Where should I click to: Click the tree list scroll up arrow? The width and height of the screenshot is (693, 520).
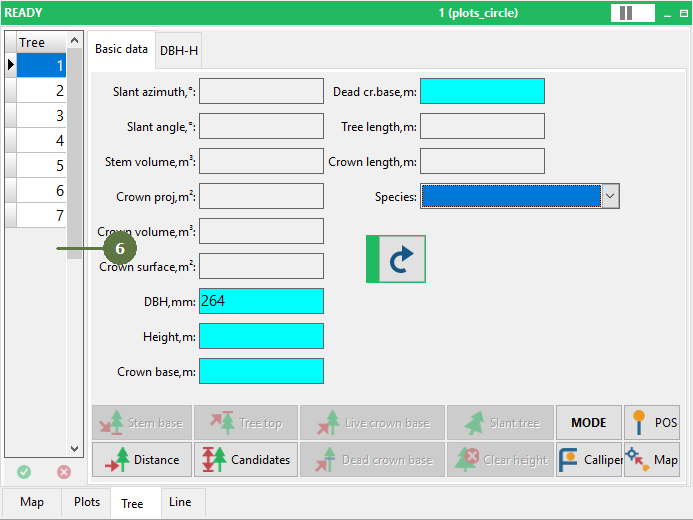74,40
